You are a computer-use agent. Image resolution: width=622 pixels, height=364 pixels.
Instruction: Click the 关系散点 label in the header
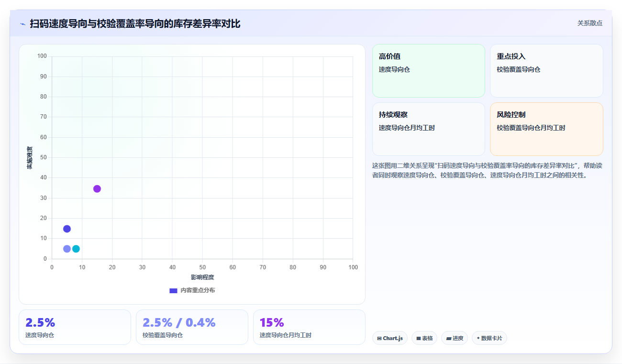589,23
